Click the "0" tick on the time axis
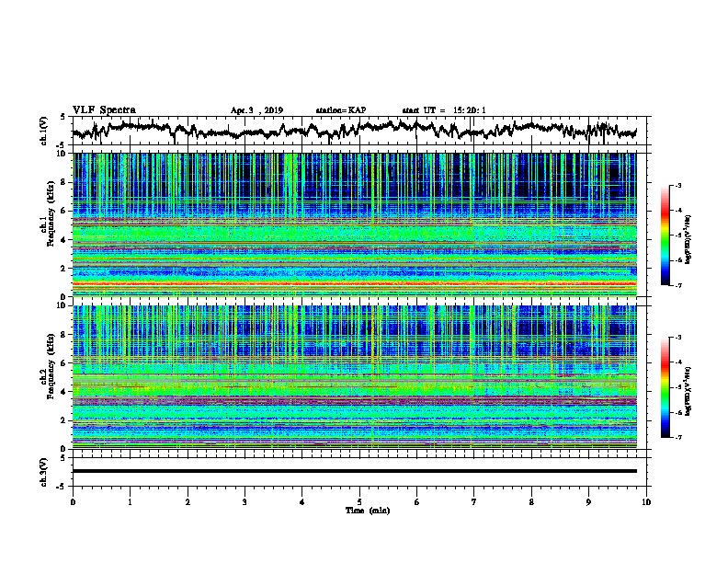The height and width of the screenshot is (563, 728). tap(73, 502)
